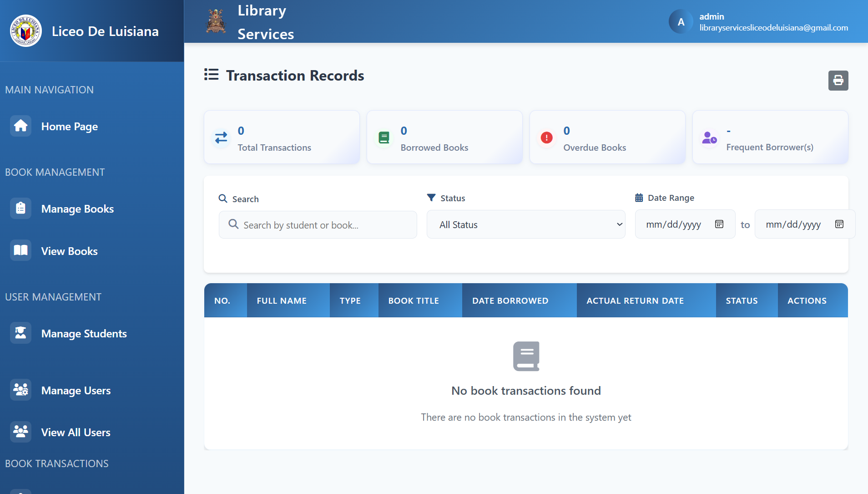Screen dimensions: 868x494
Task: Click the Overdue Books alert icon
Action: click(547, 138)
